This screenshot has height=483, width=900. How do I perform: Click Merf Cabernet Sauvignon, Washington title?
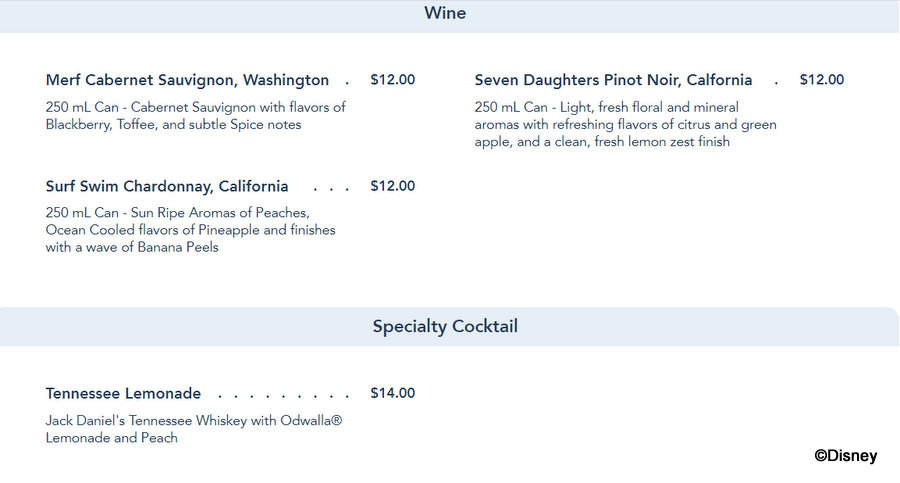[187, 80]
